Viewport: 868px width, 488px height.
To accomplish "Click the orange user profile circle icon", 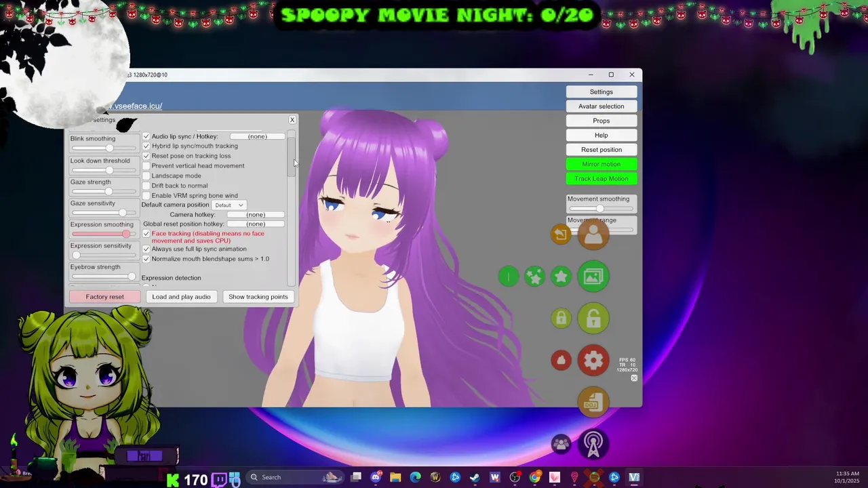I will pos(593,235).
